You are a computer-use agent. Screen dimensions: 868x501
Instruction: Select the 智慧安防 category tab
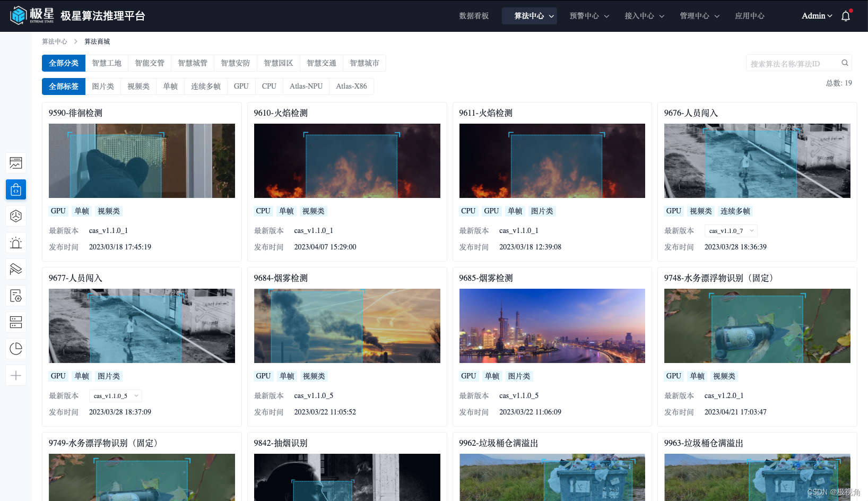[236, 63]
